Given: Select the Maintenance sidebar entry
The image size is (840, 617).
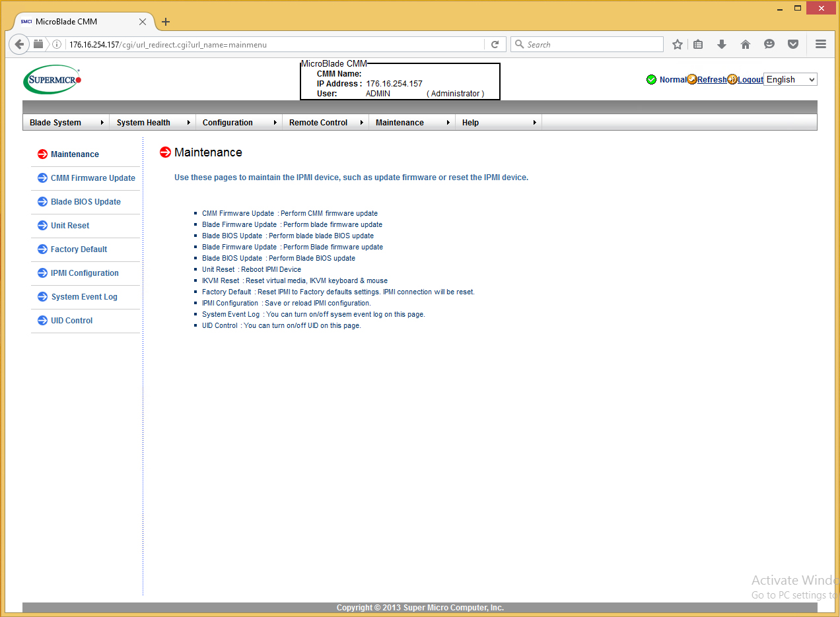Looking at the screenshot, I should [x=75, y=154].
